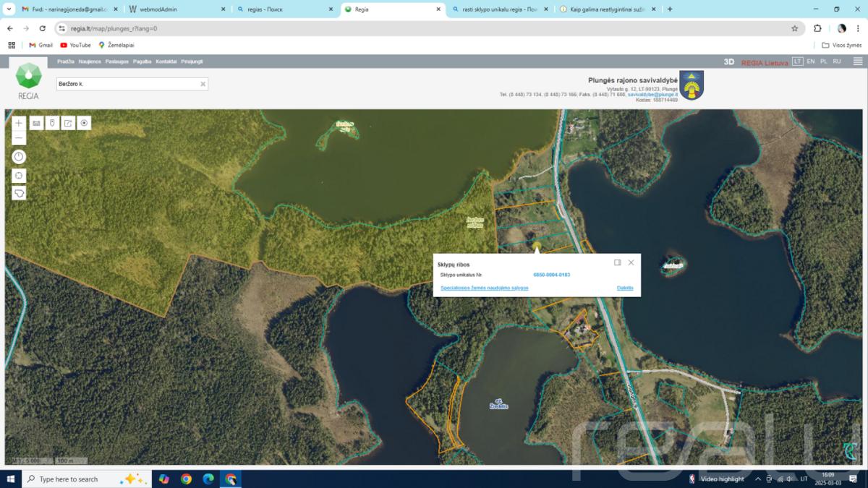This screenshot has height=488, width=868.
Task: Click the Beržoro k. search input
Action: coord(127,84)
